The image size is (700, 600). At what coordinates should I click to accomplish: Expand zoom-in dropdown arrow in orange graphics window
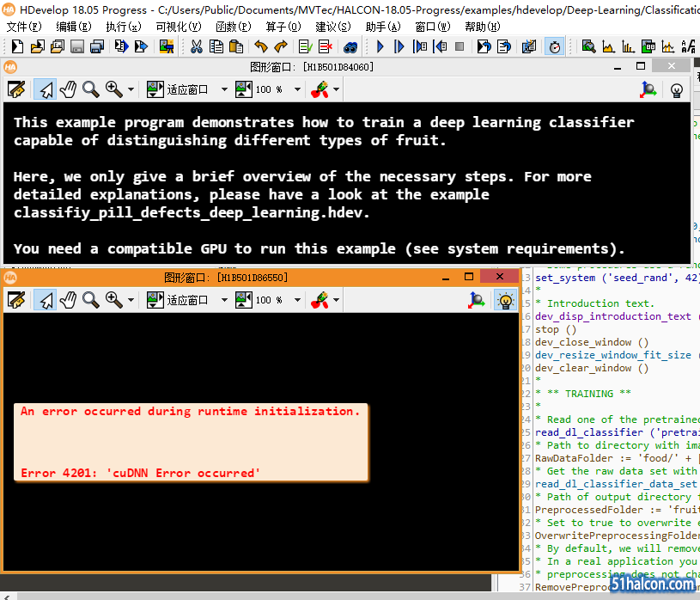131,300
